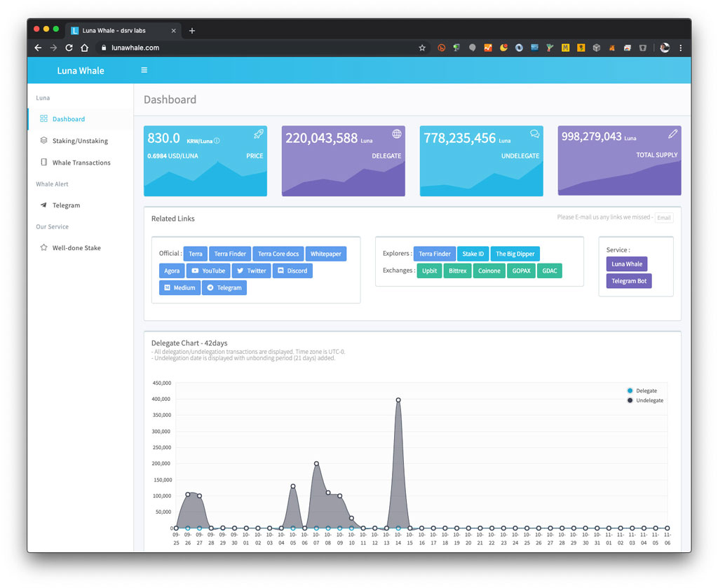Click the star icon beside Well-done Stake
The height and width of the screenshot is (588, 718).
click(x=43, y=247)
